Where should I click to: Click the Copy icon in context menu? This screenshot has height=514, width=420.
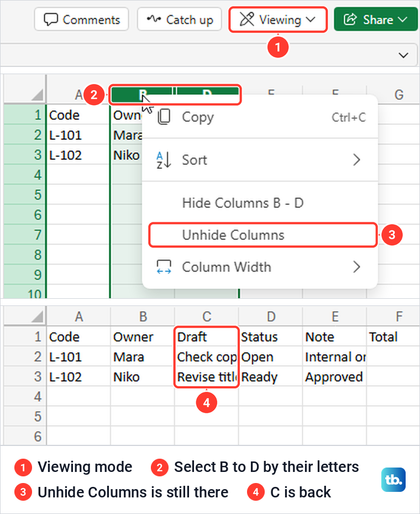(164, 117)
